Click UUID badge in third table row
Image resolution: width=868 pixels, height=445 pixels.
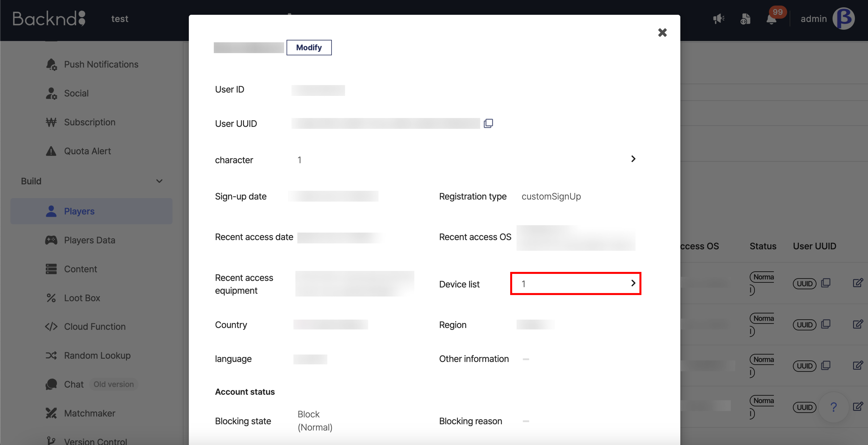point(804,366)
